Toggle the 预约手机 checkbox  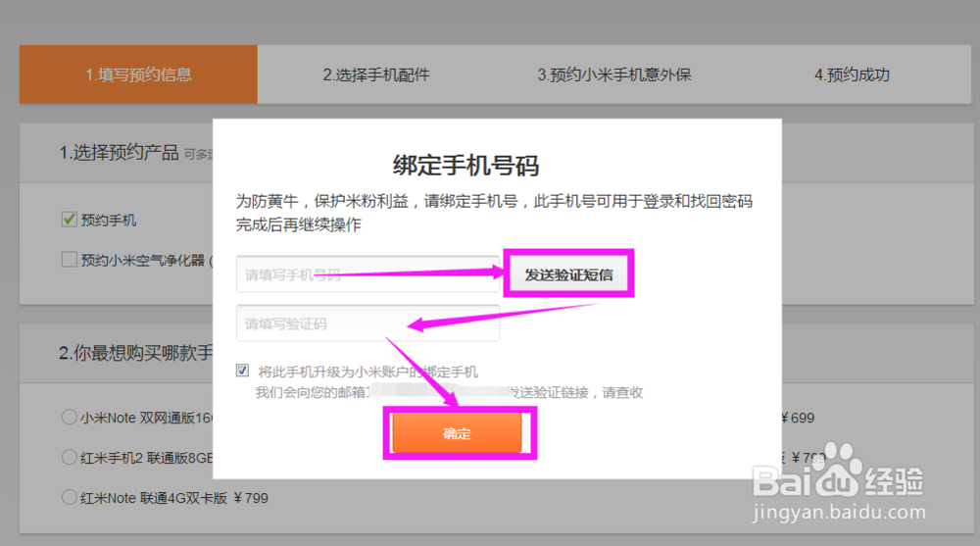70,220
